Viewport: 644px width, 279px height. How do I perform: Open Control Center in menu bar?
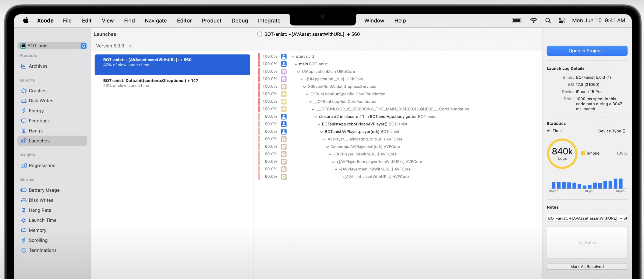click(x=562, y=21)
